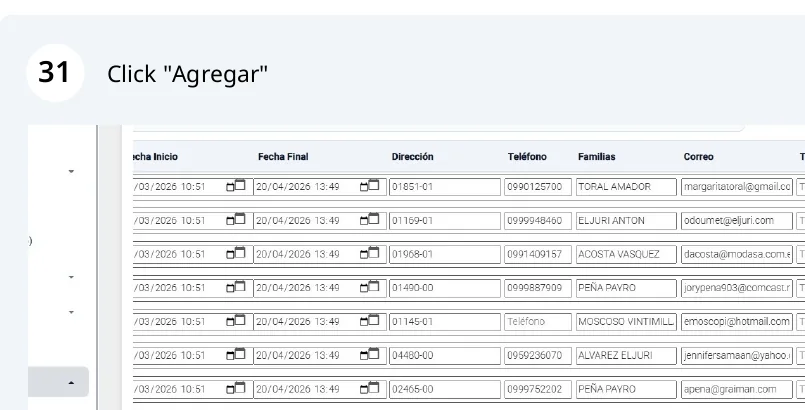Viewport: 805px width, 410px height.
Task: Edit the address field showing 01169-01
Action: pyautogui.click(x=445, y=221)
